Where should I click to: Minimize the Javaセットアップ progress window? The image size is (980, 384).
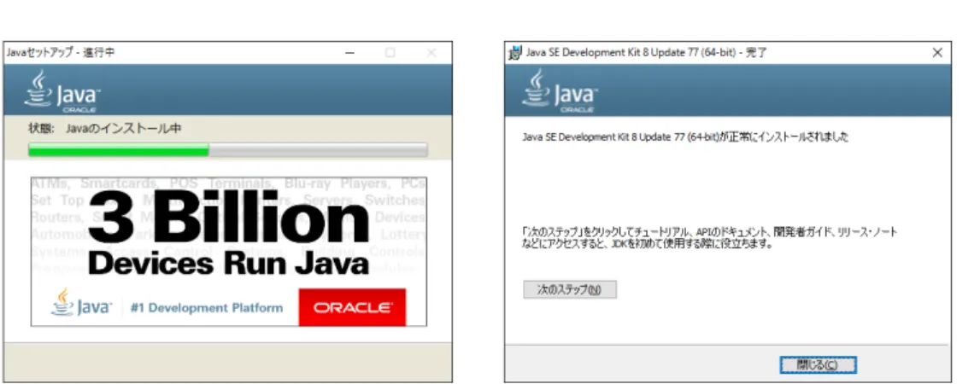(350, 53)
